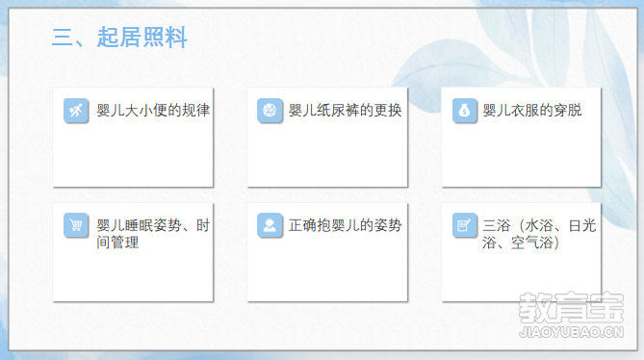Select the text 婴儿大小便的规律
This screenshot has height=360, width=644.
pyautogui.click(x=153, y=111)
